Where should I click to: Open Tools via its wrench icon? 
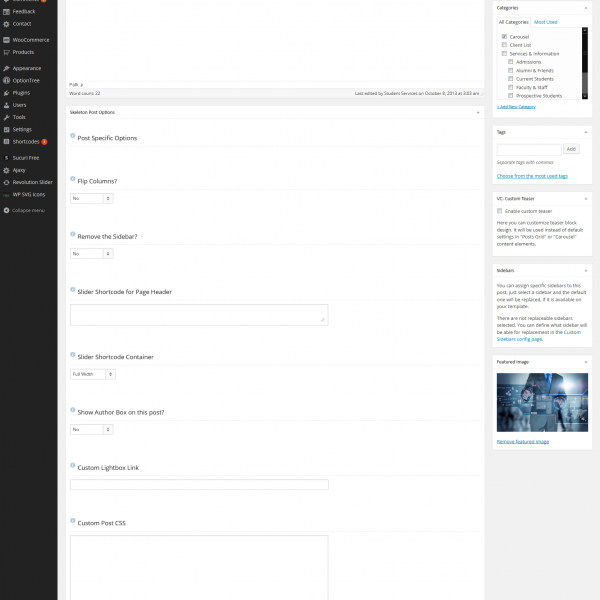(7, 117)
